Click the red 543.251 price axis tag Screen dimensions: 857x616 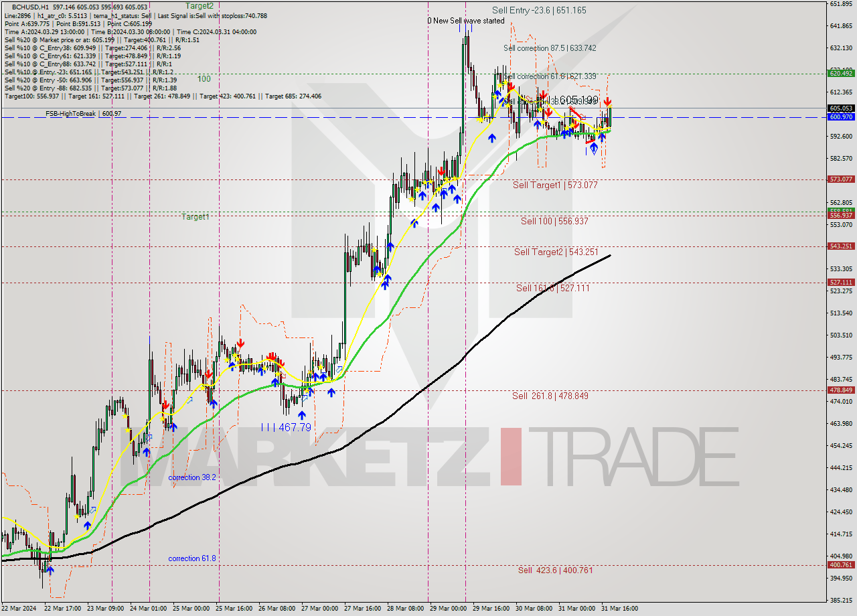[841, 246]
